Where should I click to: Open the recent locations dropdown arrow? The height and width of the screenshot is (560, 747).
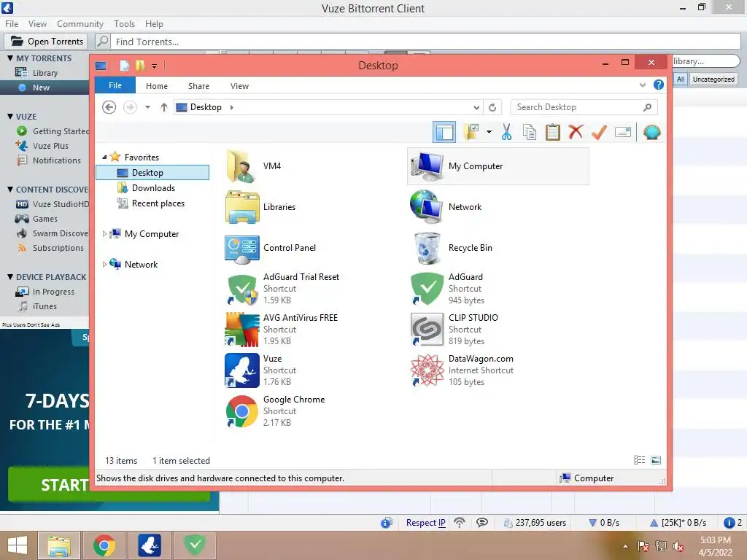[x=147, y=107]
